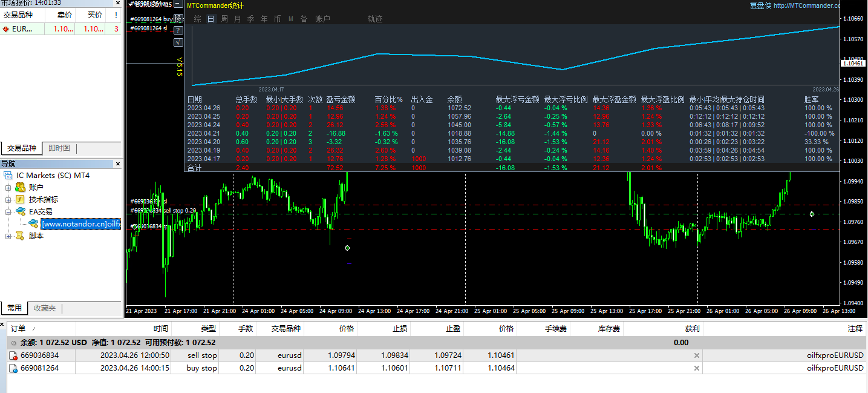Click the 移 move icon on the chart
This screenshot has height=393, width=868.
[x=177, y=17]
